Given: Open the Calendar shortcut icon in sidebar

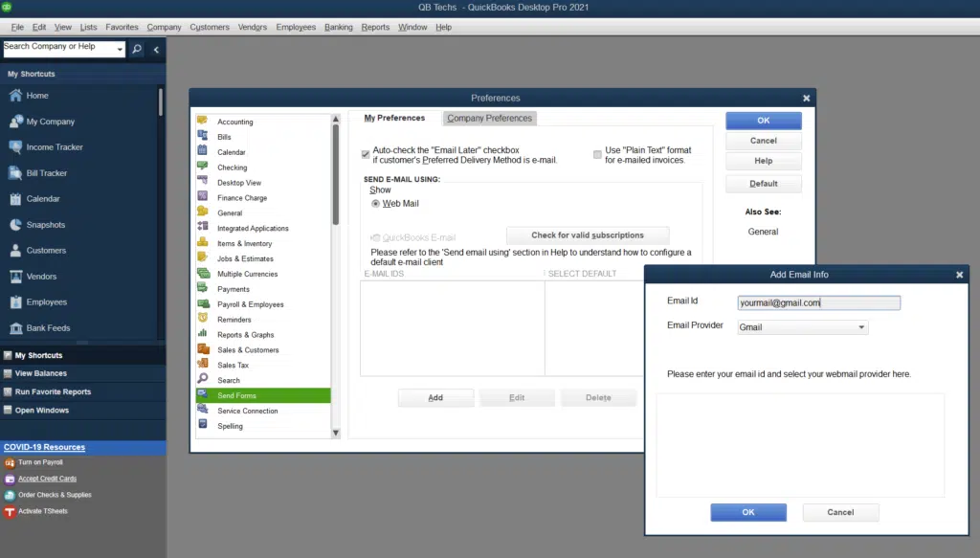Looking at the screenshot, I should [15, 199].
